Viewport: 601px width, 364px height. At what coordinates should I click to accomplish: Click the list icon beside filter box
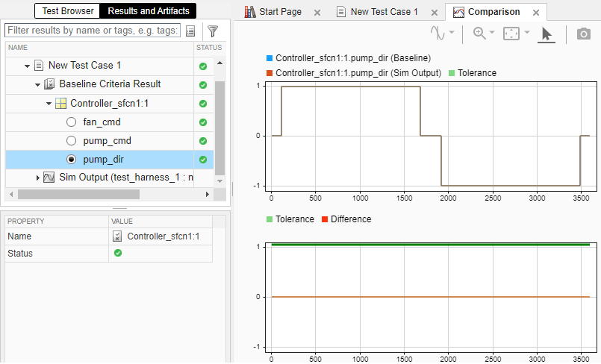point(190,31)
